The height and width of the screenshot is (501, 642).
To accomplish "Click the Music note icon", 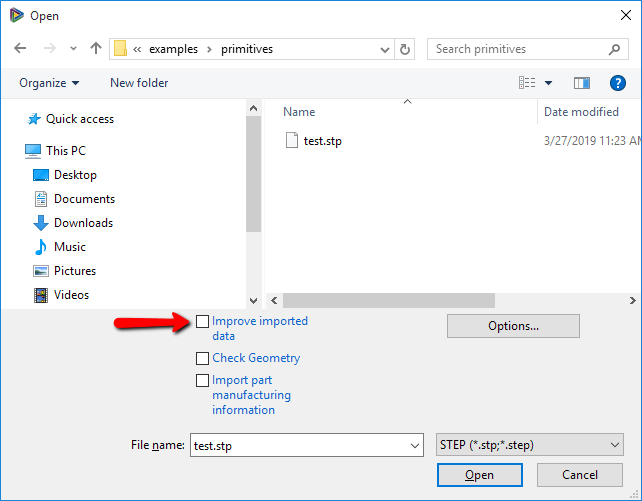I will [x=41, y=247].
